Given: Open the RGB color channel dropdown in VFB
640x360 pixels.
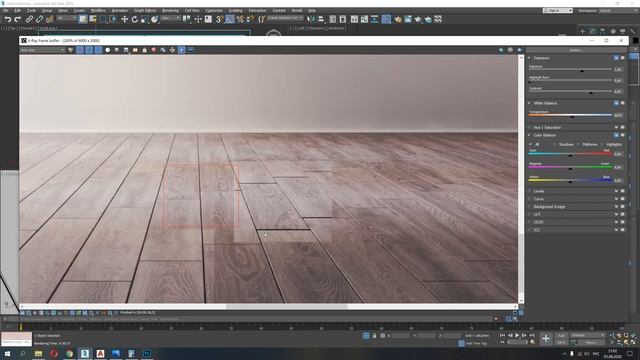Looking at the screenshot, I should (x=42, y=50).
